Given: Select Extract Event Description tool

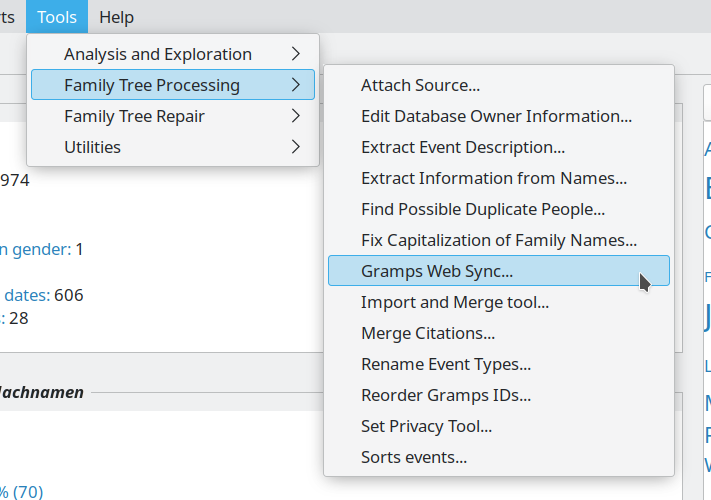Looking at the screenshot, I should 462,147.
